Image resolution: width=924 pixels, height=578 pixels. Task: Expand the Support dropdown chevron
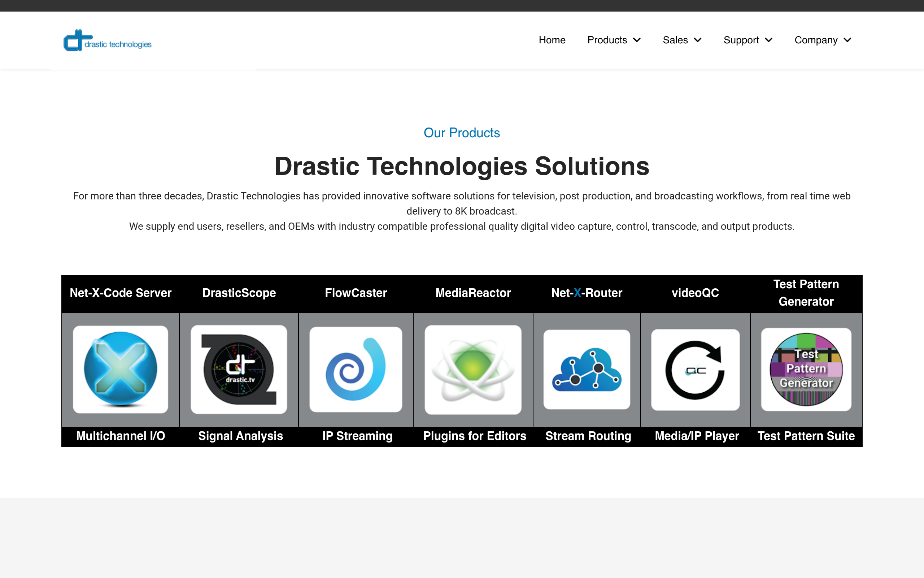(768, 40)
